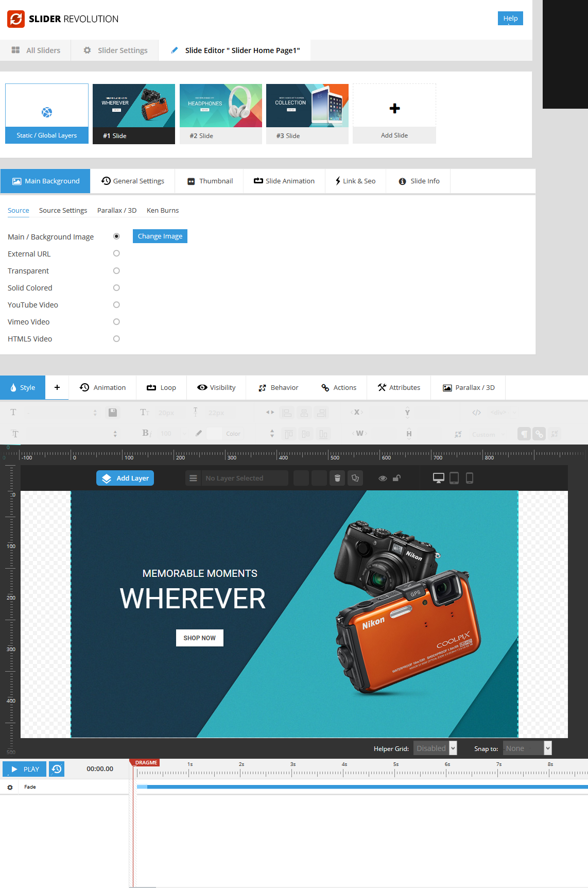Select Vimeo Video radio option
Screen dimensions: 588x888
pyautogui.click(x=116, y=321)
